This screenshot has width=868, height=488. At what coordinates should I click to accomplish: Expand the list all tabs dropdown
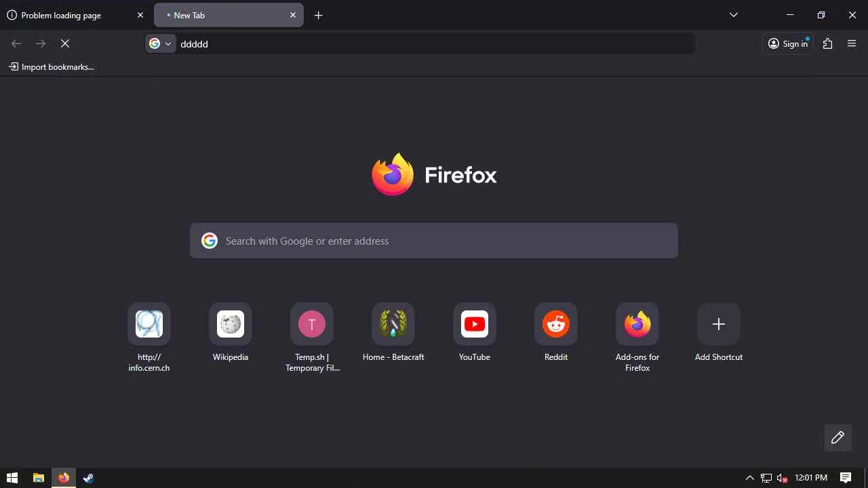[734, 15]
